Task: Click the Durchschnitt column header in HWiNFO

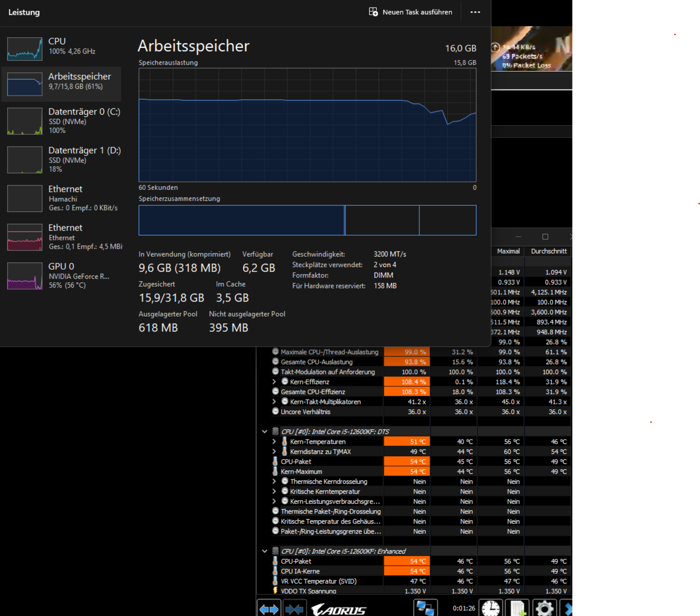Action: click(x=549, y=251)
